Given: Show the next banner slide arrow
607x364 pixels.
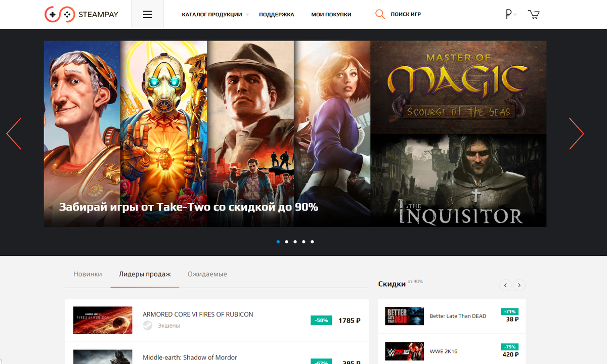Looking at the screenshot, I should (577, 133).
